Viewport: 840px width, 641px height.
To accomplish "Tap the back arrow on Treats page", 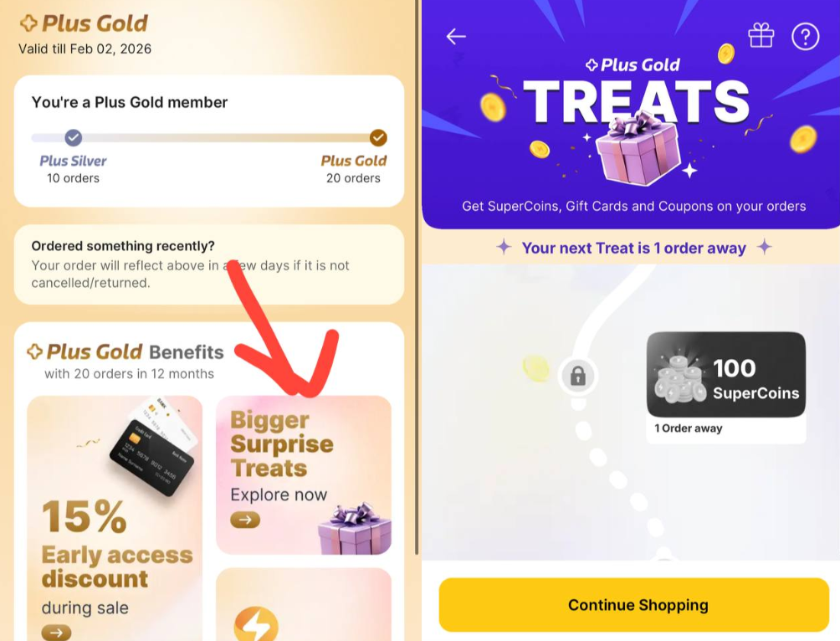I will tap(456, 37).
